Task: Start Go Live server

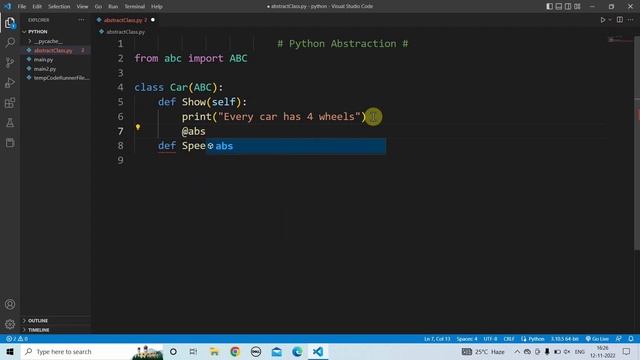Action: [x=597, y=339]
